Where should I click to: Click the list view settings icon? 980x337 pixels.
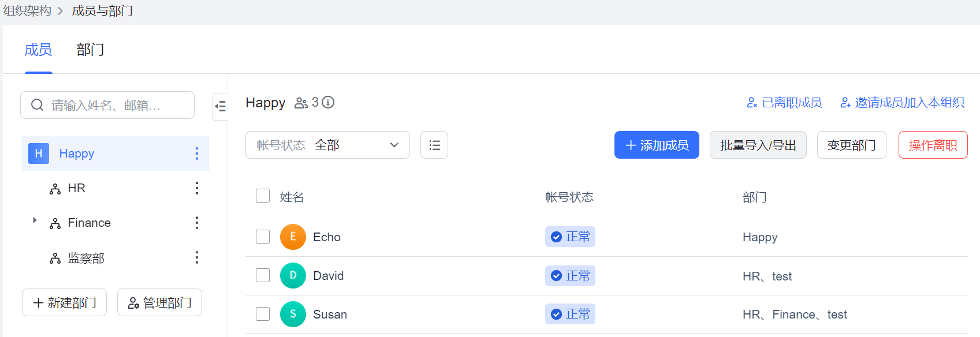pos(434,145)
